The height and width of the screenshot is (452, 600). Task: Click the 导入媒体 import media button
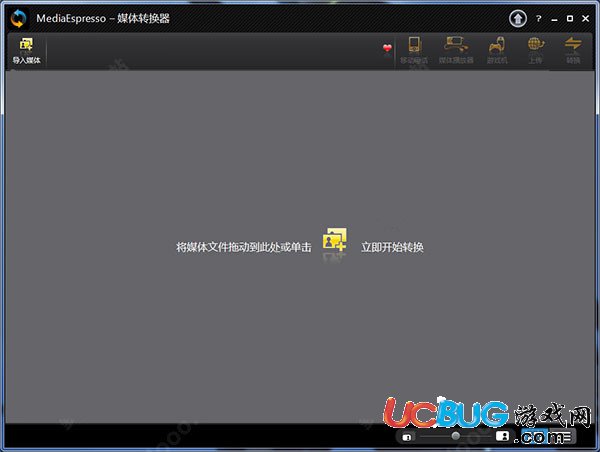pyautogui.click(x=26, y=51)
